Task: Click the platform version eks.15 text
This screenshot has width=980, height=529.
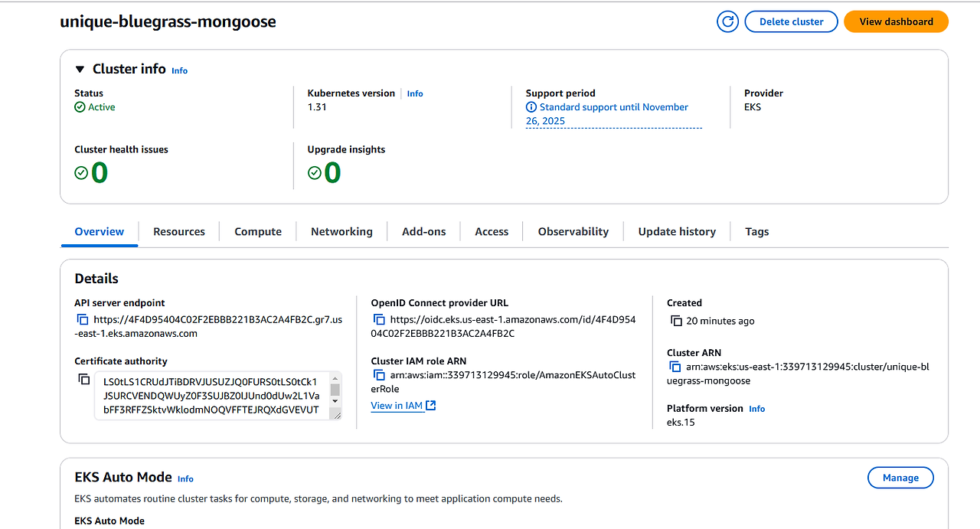Action: [x=681, y=422]
